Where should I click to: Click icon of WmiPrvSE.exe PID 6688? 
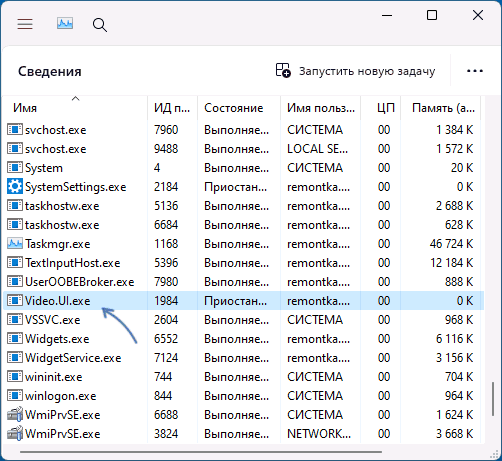pyautogui.click(x=15, y=414)
